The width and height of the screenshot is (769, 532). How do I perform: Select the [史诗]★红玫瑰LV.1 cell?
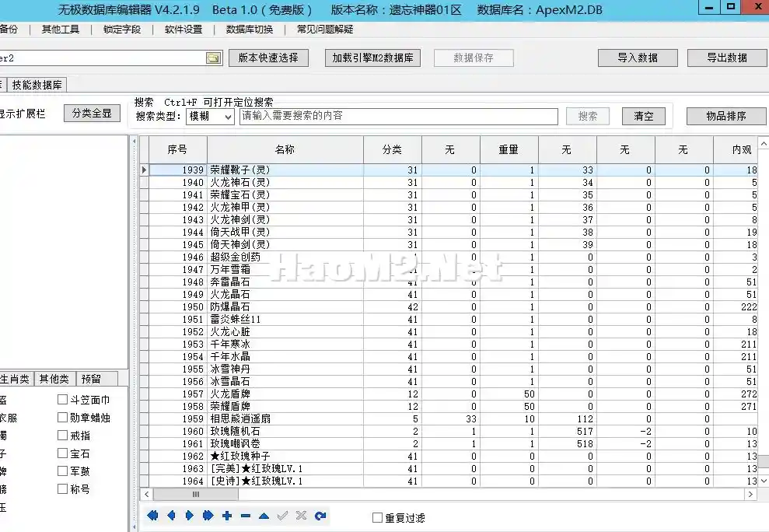tap(285, 481)
